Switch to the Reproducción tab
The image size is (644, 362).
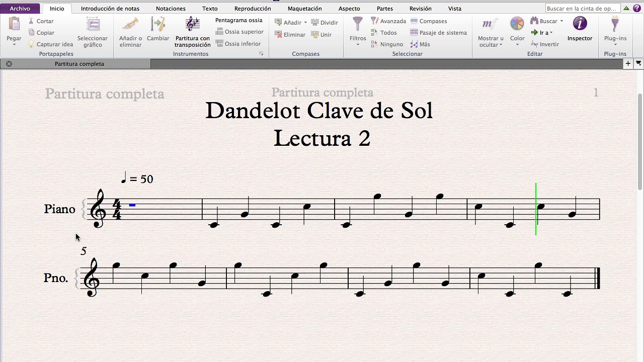[253, 9]
